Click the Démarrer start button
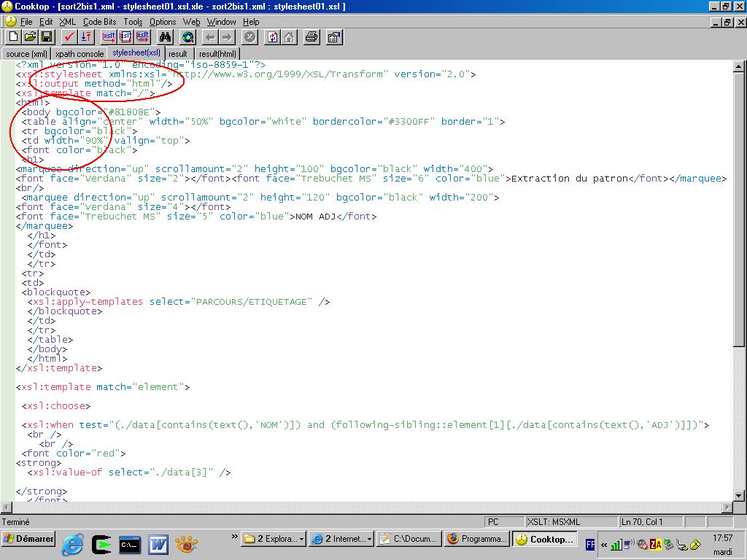The width and height of the screenshot is (747, 560). click(28, 539)
